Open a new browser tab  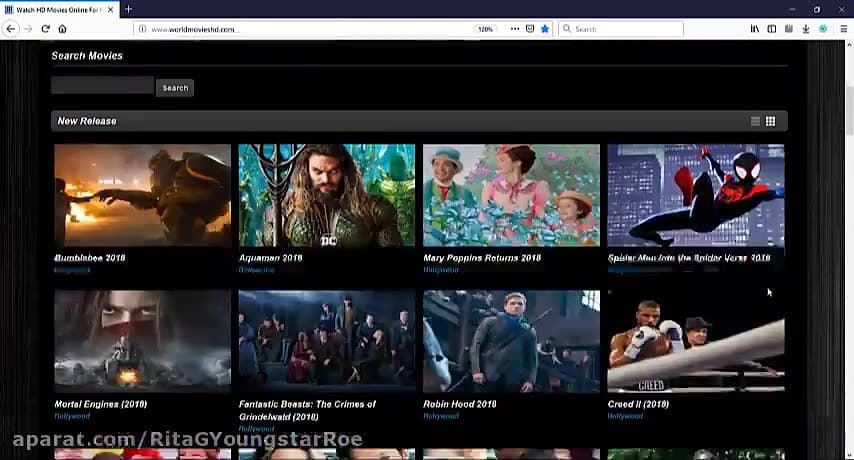point(128,9)
